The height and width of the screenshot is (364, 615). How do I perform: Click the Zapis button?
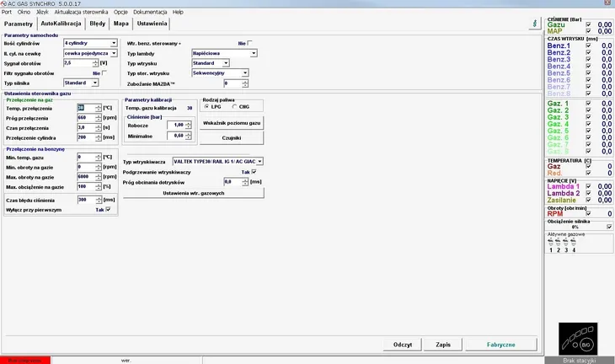coord(442,345)
